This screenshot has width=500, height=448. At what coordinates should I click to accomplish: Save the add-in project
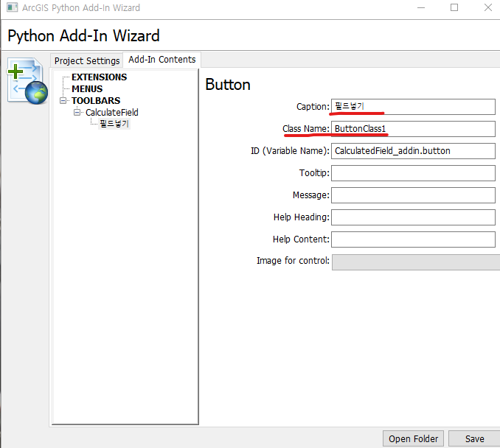coord(474,438)
